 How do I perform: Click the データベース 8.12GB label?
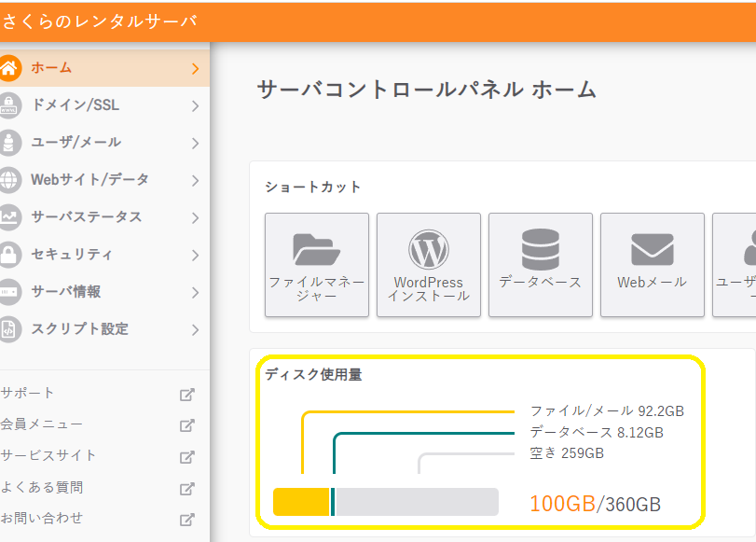pyautogui.click(x=597, y=432)
